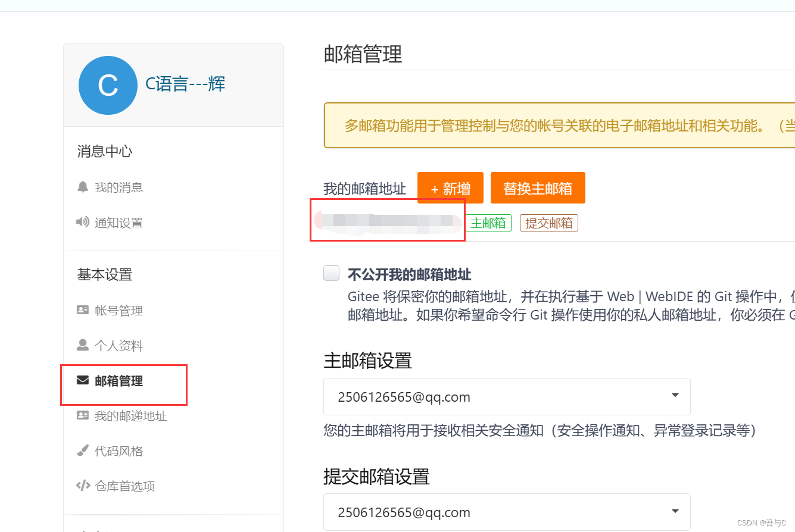Click the 邮箱管理 page heading
Image resolution: width=795 pixels, height=532 pixels.
363,54
